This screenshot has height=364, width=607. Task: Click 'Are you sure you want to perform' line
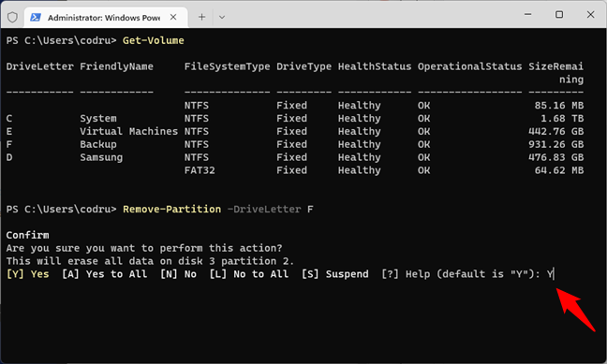click(144, 248)
